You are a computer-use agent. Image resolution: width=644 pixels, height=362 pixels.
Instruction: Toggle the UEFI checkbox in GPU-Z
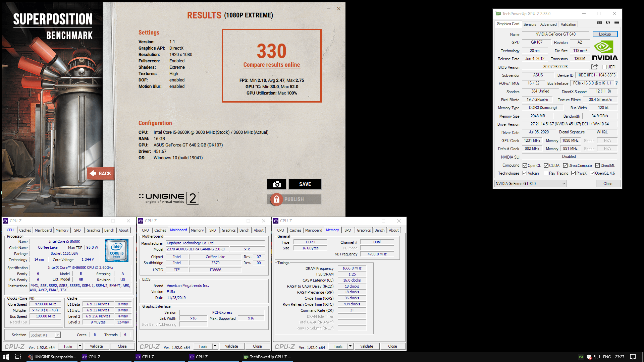coord(604,67)
